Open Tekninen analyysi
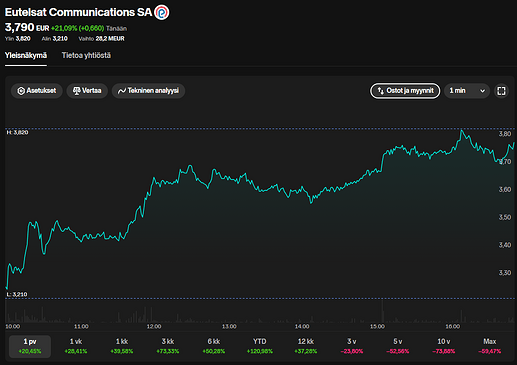Image resolution: width=517 pixels, height=365 pixels. pos(148,91)
